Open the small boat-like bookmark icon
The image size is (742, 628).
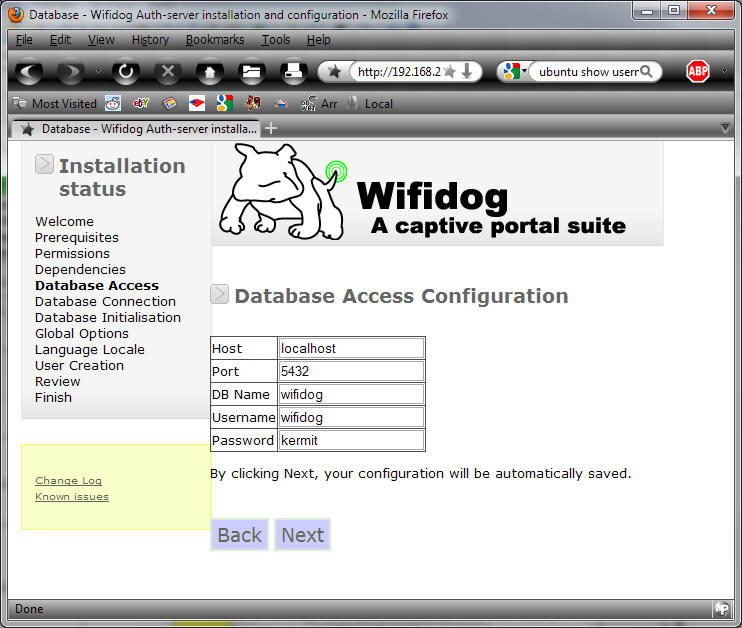coord(281,104)
